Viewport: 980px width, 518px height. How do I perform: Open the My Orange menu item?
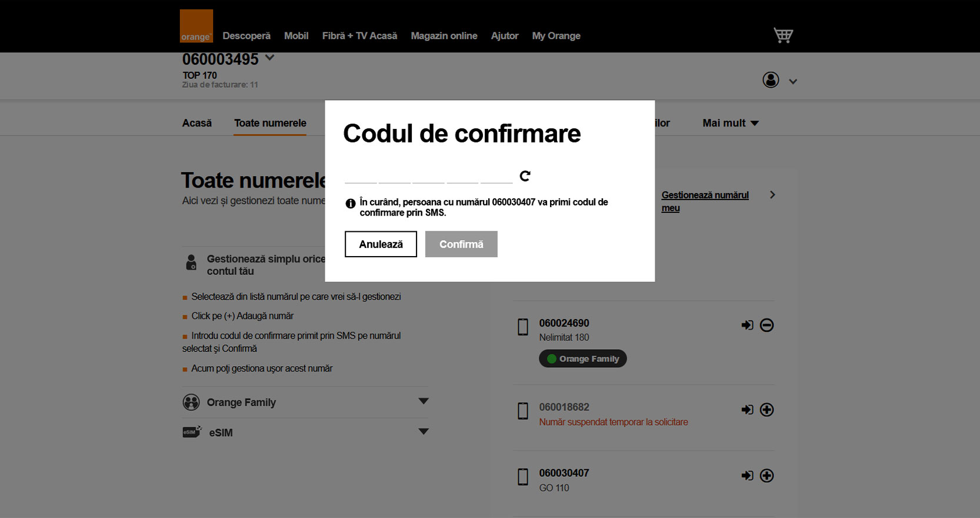click(x=556, y=36)
